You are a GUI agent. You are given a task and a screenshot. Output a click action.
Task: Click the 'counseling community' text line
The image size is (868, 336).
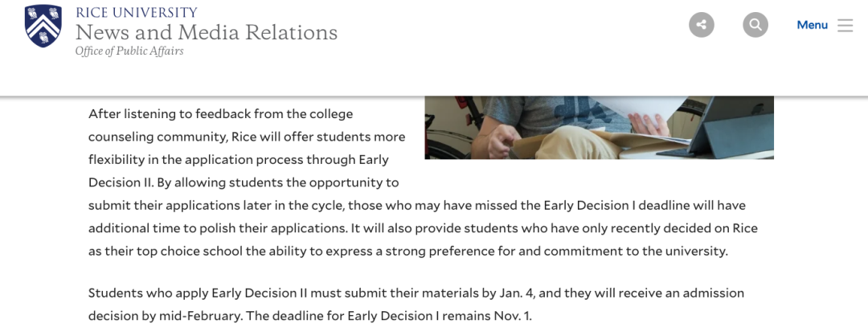247,137
